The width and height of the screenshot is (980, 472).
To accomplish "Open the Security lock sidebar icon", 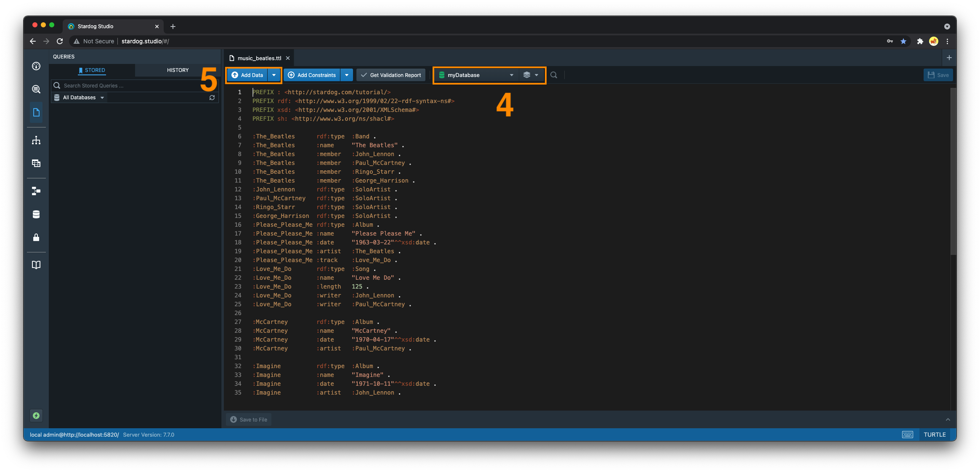I will tap(36, 237).
